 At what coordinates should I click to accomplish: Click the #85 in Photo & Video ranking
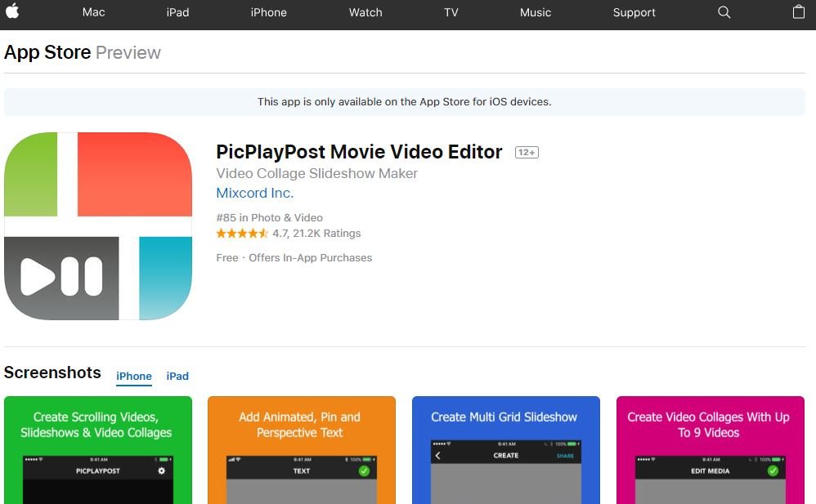click(x=270, y=217)
